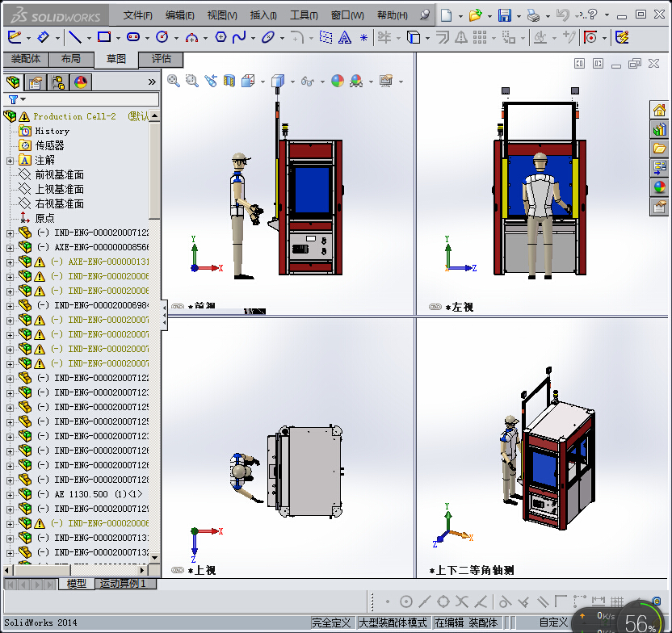
Task: Toggle the Hide/Show Items glasses icon
Action: coord(307,81)
